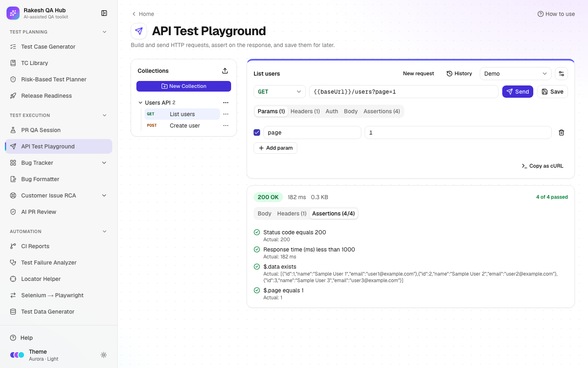The image size is (588, 368).
Task: Open the List users request options menu
Action: [226, 114]
